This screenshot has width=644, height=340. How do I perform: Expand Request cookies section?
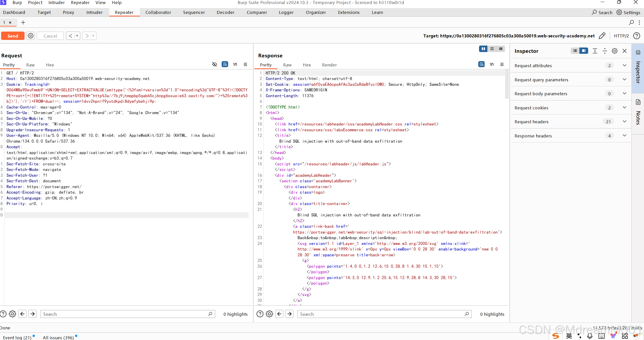[625, 108]
